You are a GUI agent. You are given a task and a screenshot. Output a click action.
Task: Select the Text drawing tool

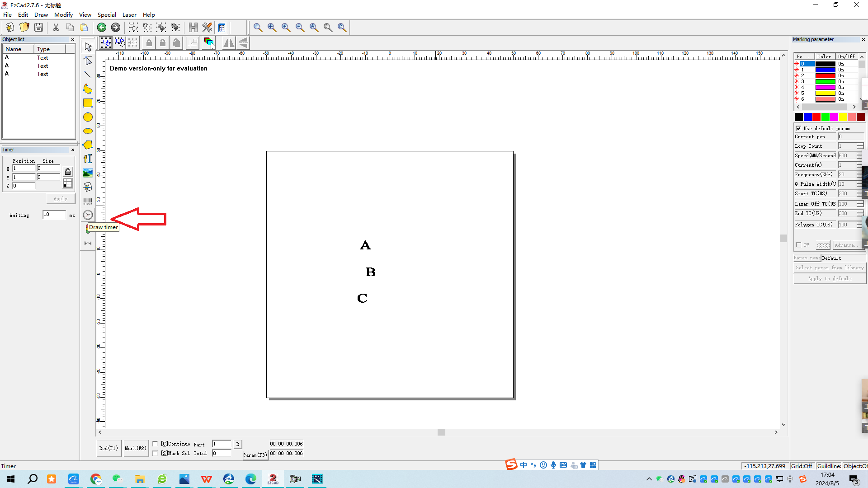88,159
